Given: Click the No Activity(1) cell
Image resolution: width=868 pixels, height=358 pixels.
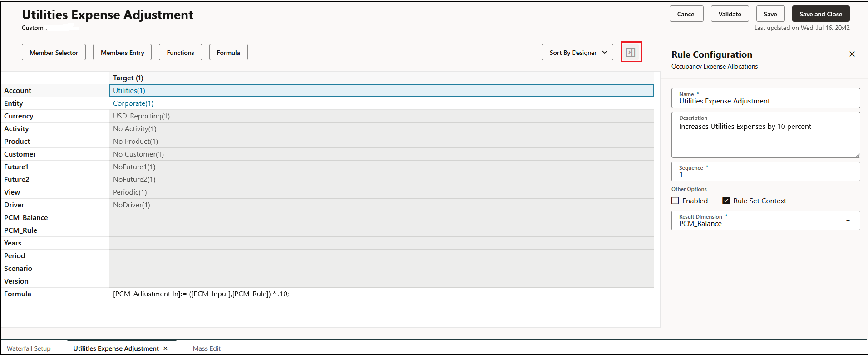Looking at the screenshot, I should (381, 129).
